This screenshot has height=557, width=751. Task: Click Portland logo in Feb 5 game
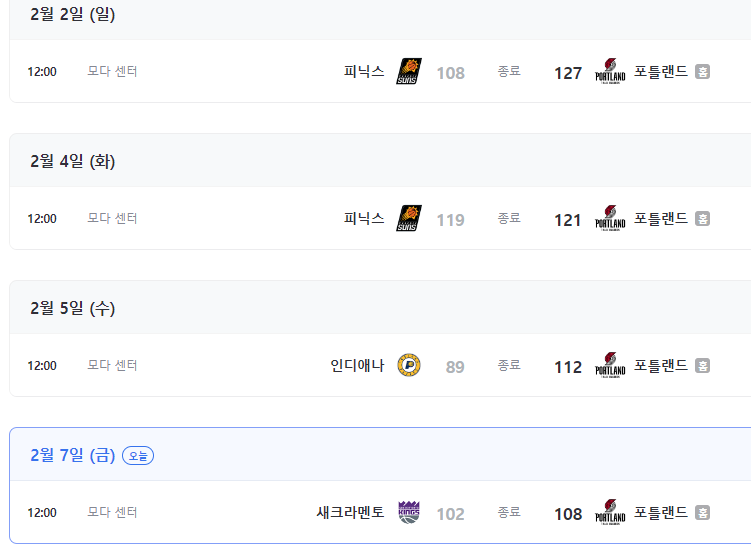pyautogui.click(x=610, y=365)
